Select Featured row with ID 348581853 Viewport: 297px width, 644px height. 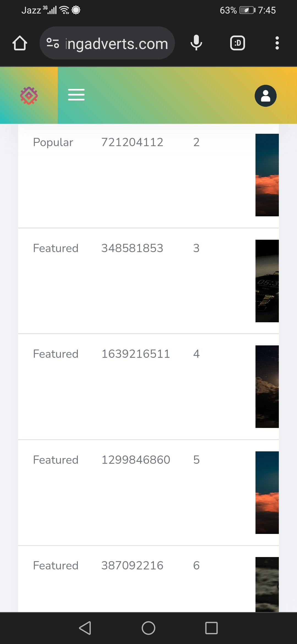pos(148,281)
